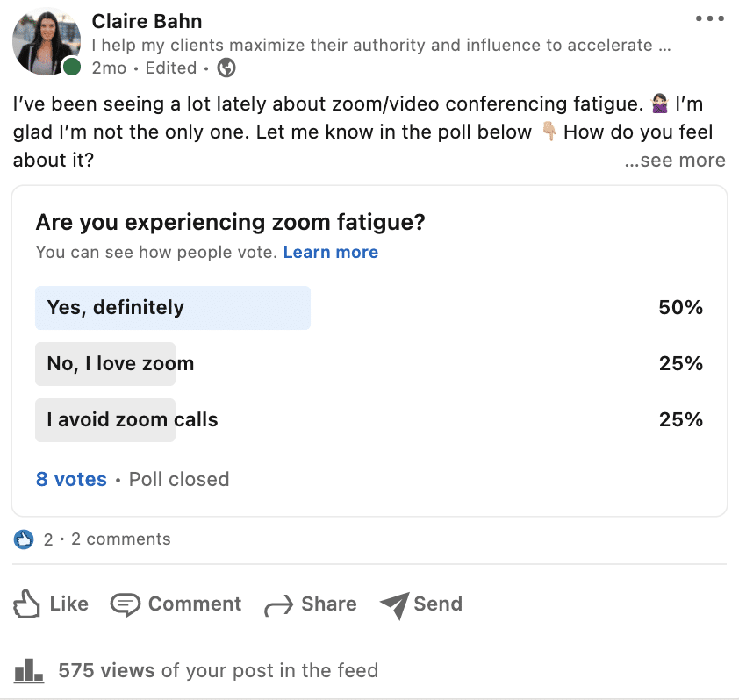The width and height of the screenshot is (739, 700).
Task: View the 8 votes list
Action: [71, 480]
